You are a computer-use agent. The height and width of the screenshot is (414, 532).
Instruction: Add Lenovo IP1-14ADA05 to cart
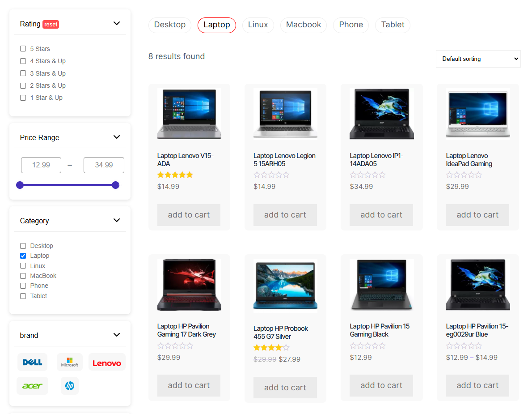381,215
